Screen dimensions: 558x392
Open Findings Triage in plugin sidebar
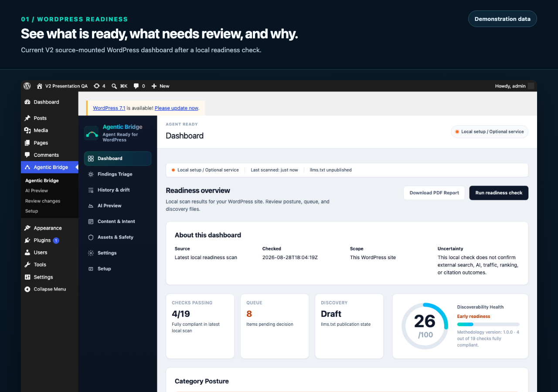tap(118, 174)
